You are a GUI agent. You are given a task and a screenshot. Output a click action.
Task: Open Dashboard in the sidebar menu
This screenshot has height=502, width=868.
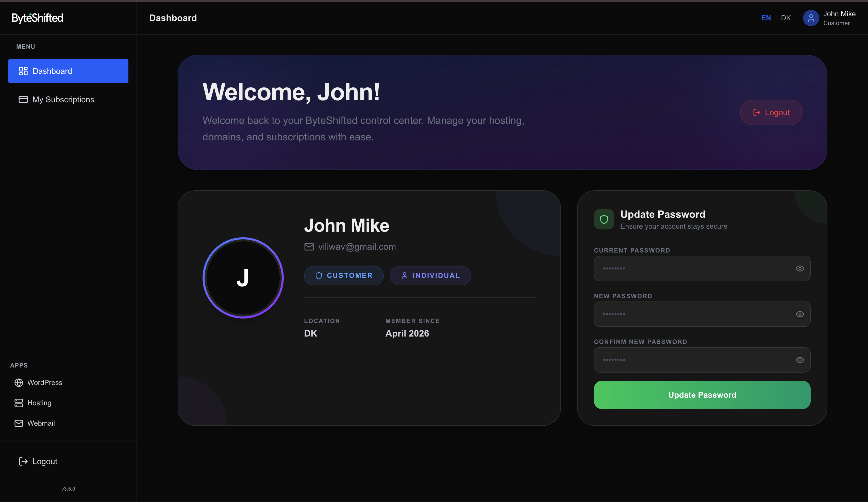[68, 71]
